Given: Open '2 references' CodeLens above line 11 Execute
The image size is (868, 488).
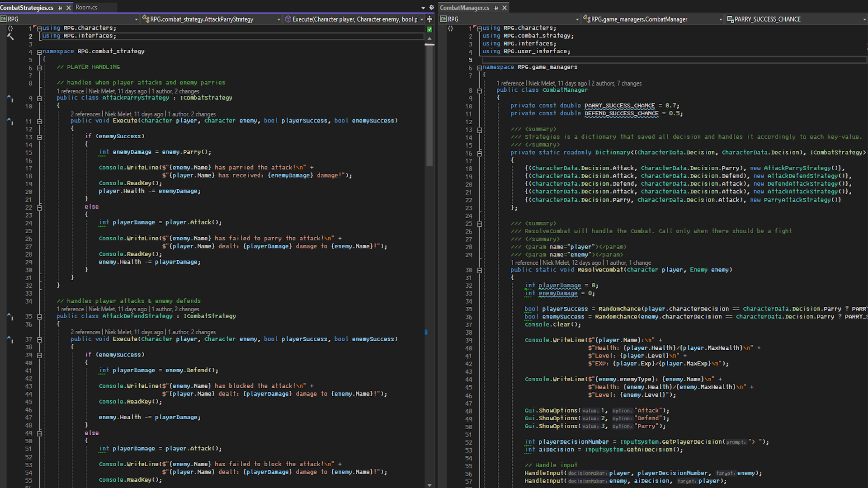Looking at the screenshot, I should pos(85,114).
